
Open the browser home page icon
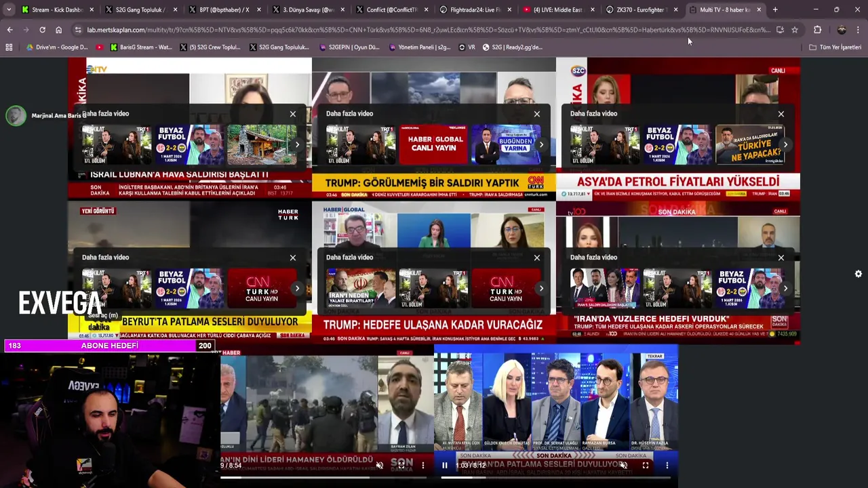(58, 30)
